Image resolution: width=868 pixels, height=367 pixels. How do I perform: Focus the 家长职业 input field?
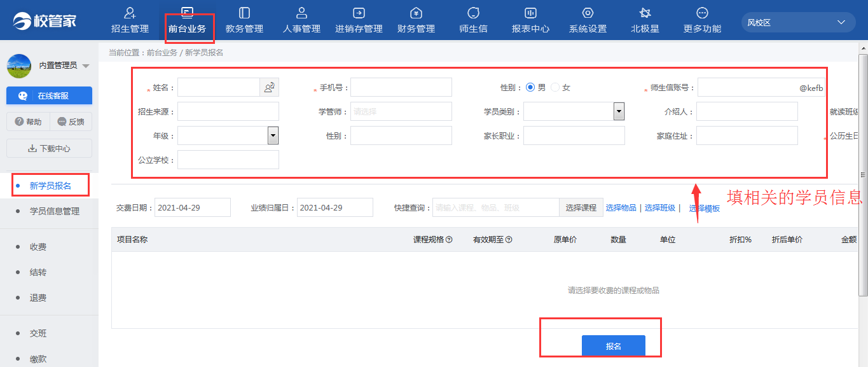tap(574, 135)
